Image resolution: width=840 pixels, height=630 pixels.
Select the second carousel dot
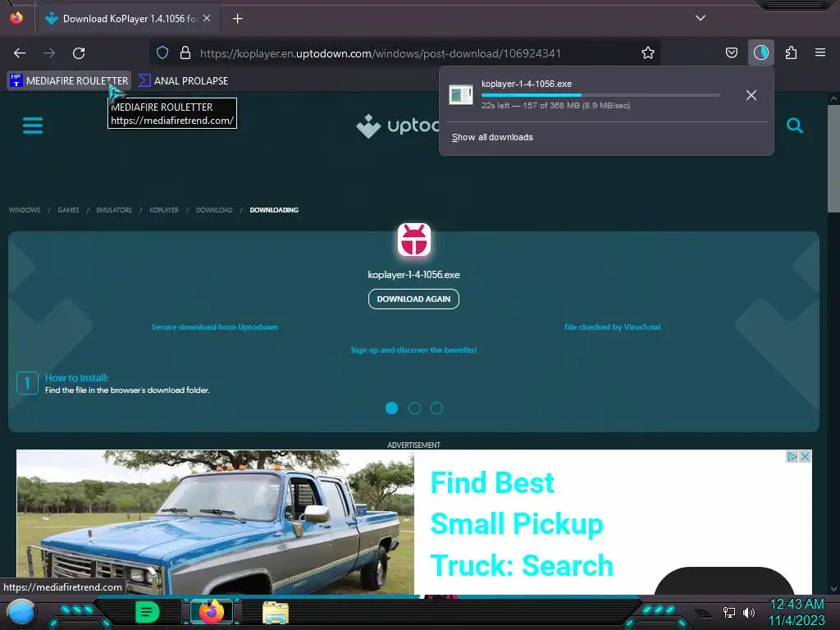414,409
